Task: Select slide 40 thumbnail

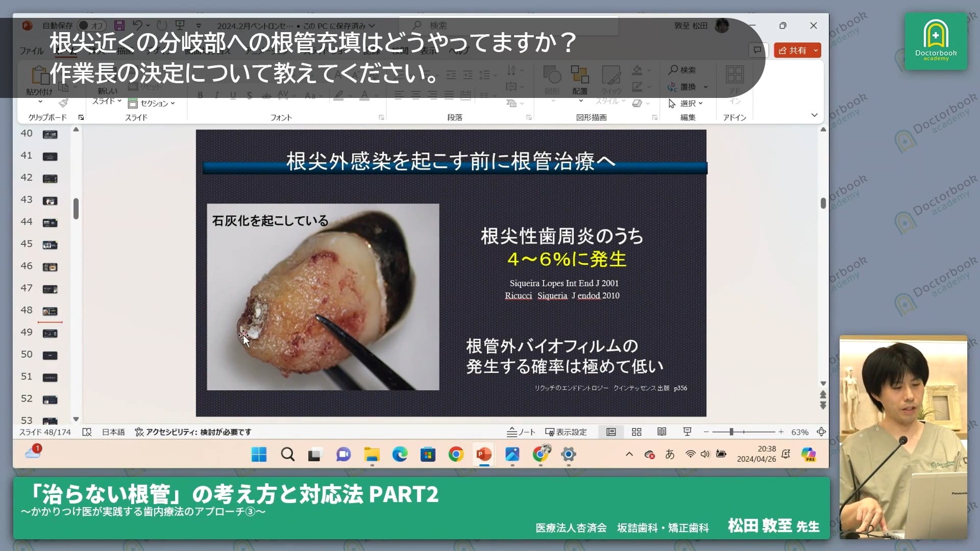Action: coord(50,135)
